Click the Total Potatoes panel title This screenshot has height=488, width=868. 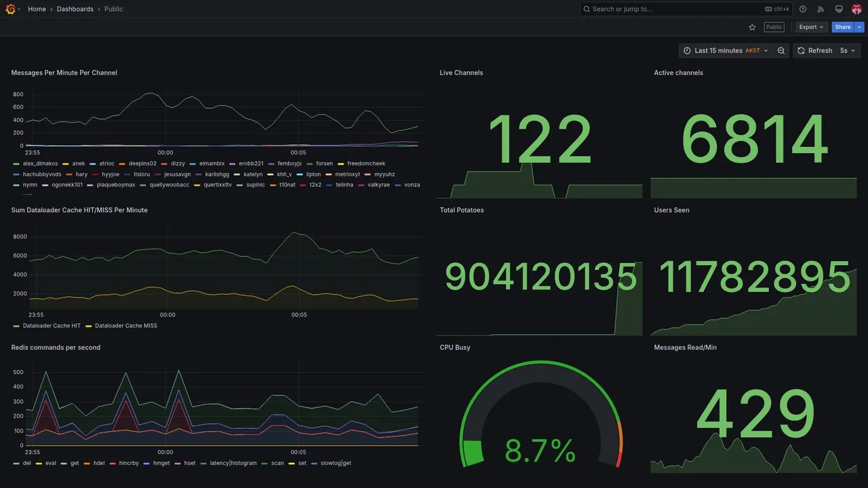(x=462, y=210)
